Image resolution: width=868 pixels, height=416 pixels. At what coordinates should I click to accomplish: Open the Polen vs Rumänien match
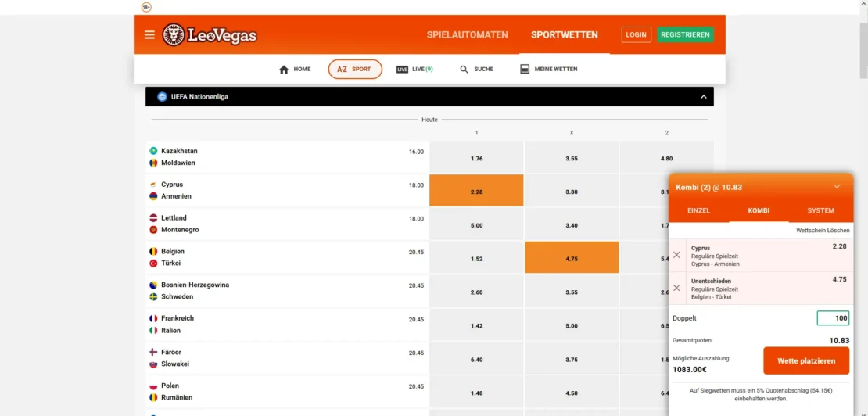coord(287,392)
